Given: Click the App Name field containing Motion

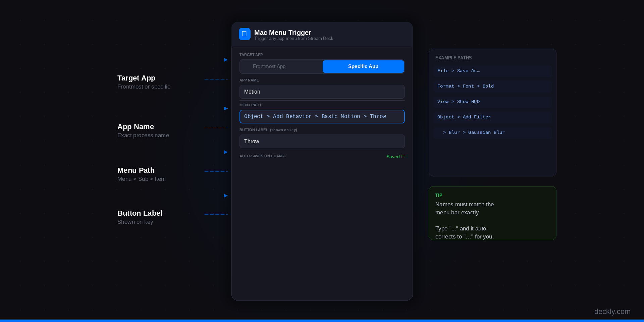Looking at the screenshot, I should coord(322,92).
